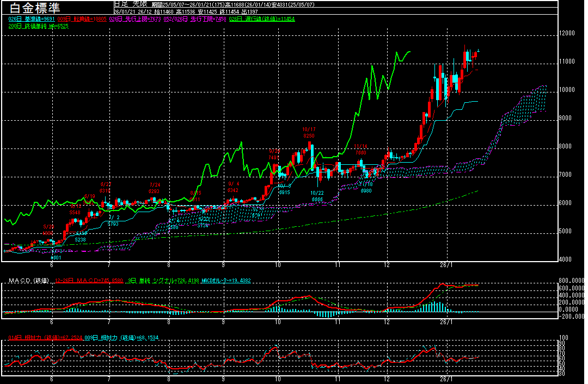
Task: Click the 26/1 date axis label on main chart
Action: click(446, 265)
